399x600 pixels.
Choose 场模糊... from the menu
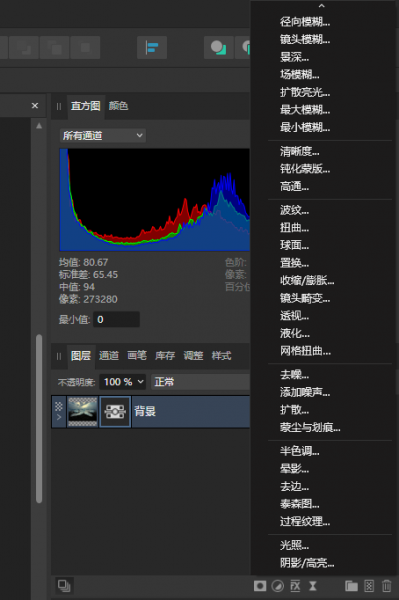tap(299, 75)
